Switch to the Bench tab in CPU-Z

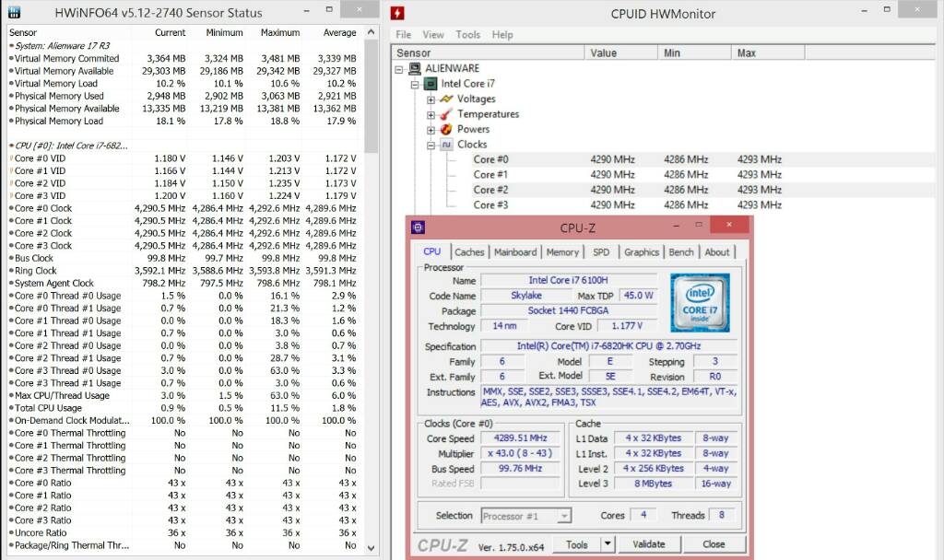point(681,252)
